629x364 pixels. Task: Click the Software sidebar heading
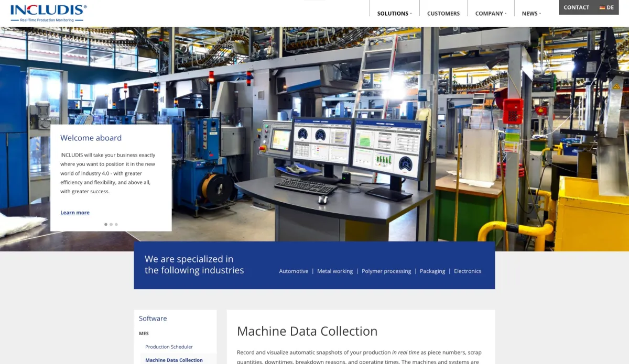point(153,318)
